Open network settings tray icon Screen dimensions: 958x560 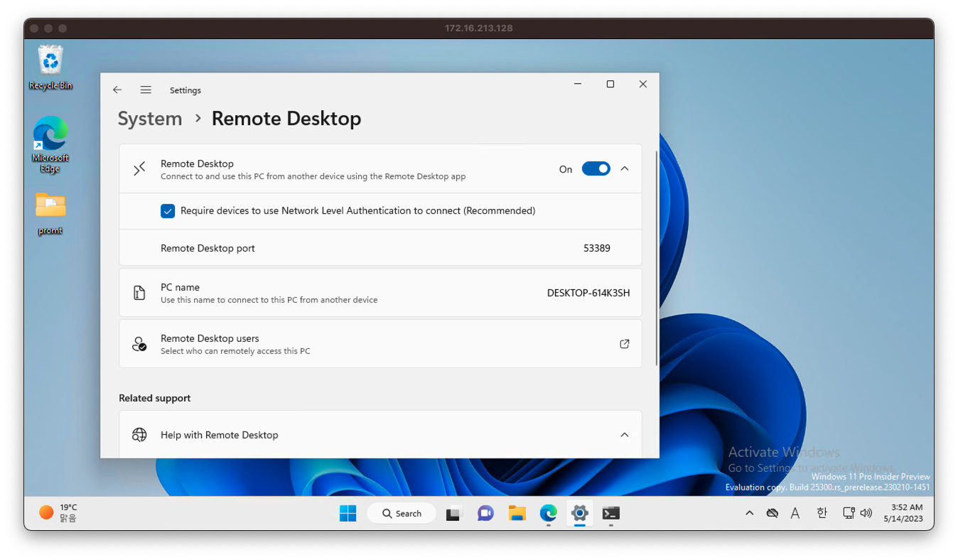coord(848,513)
